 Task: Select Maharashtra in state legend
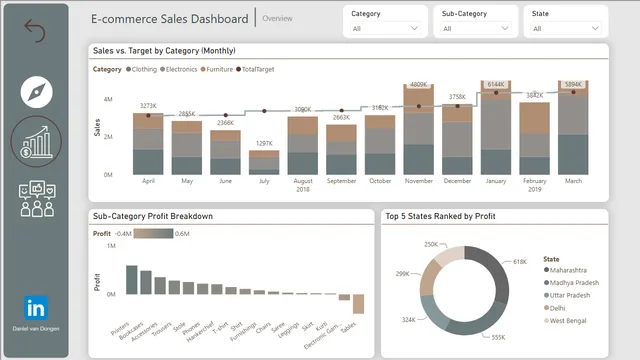566,270
